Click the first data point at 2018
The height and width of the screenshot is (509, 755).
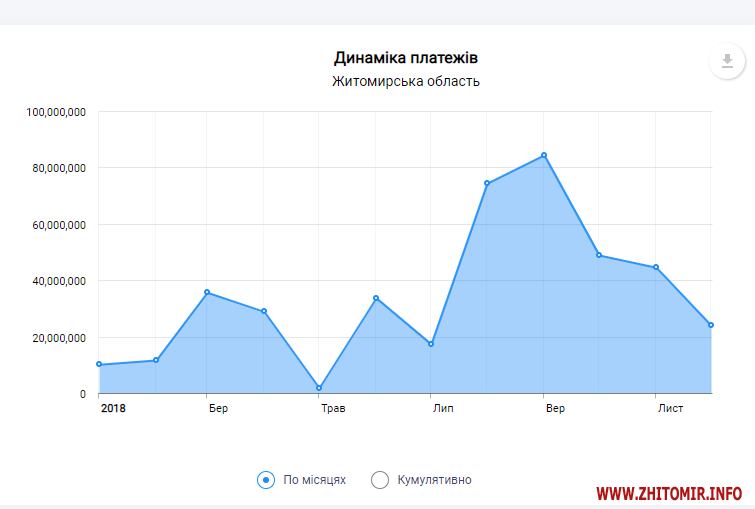99,364
